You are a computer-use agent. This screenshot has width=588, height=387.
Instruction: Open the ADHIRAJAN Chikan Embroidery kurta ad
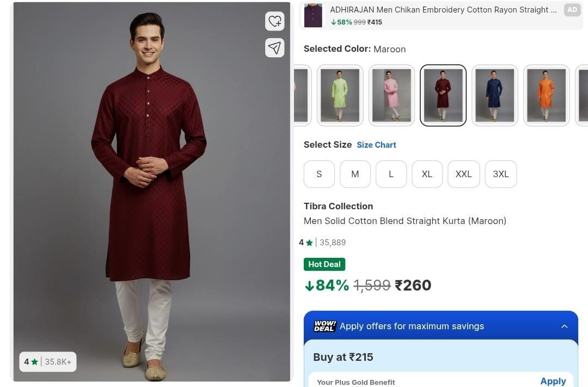(x=443, y=10)
